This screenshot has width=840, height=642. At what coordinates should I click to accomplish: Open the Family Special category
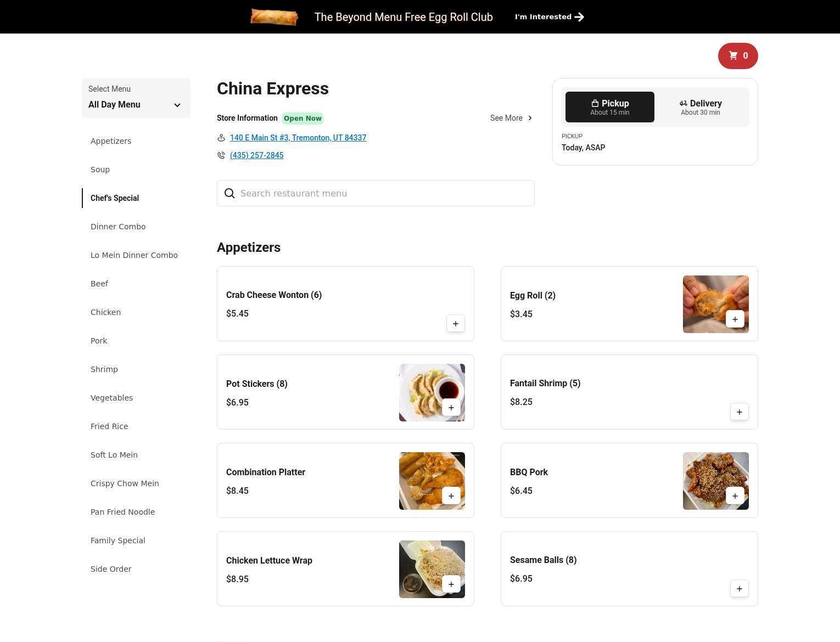coord(118,540)
